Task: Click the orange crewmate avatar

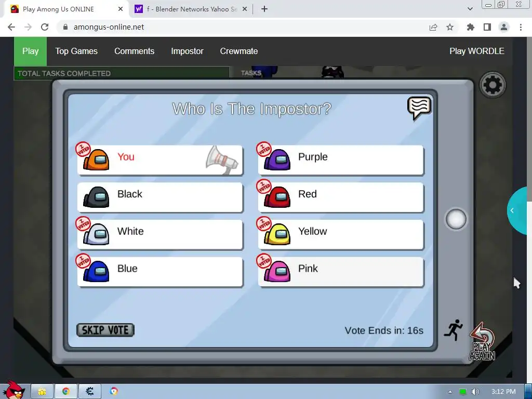Action: (x=96, y=159)
